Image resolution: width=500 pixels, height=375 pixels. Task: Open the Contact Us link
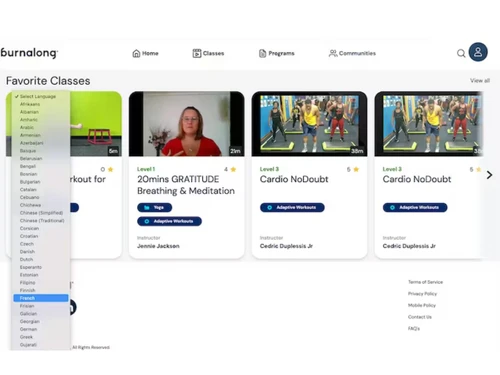coord(420,317)
